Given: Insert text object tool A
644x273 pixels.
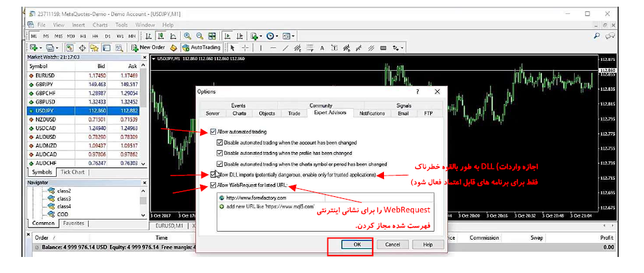Looking at the screenshot, I should (x=322, y=47).
